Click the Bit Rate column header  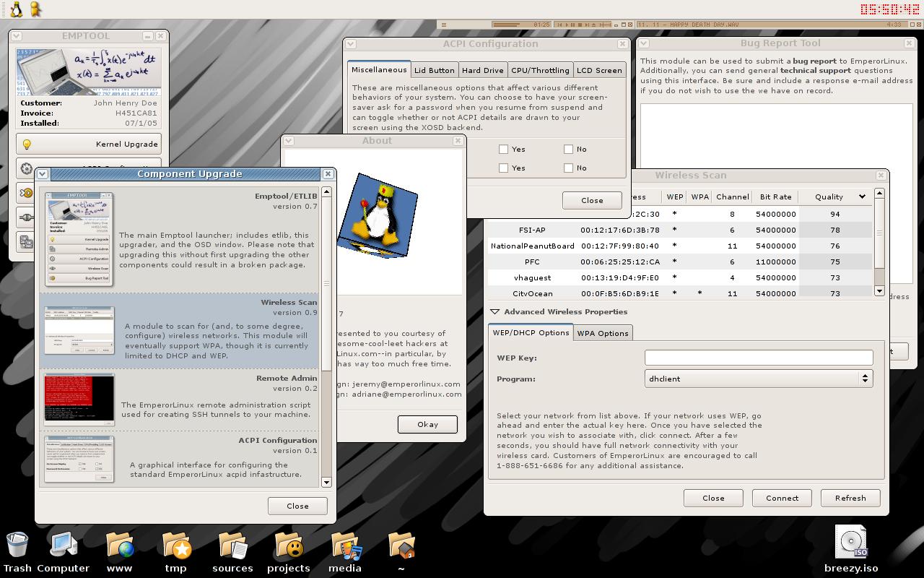(776, 197)
